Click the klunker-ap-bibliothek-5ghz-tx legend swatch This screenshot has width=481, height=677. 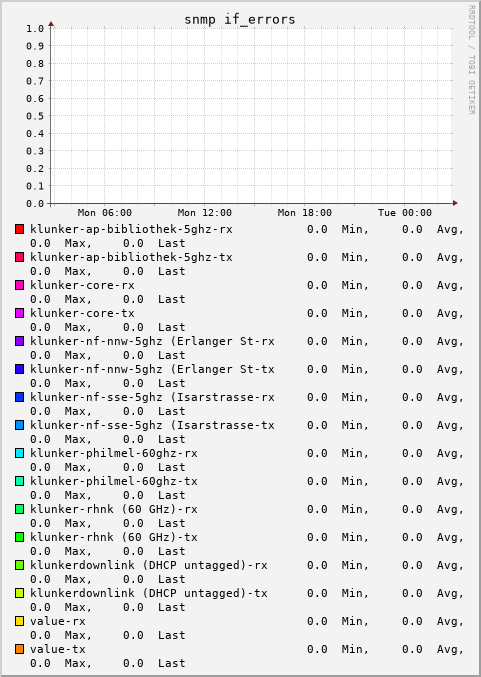[19, 257]
